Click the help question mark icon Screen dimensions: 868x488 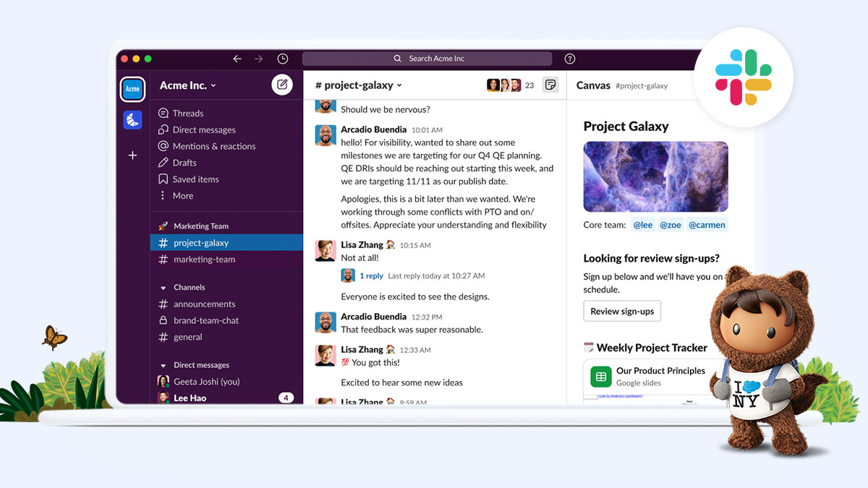569,59
